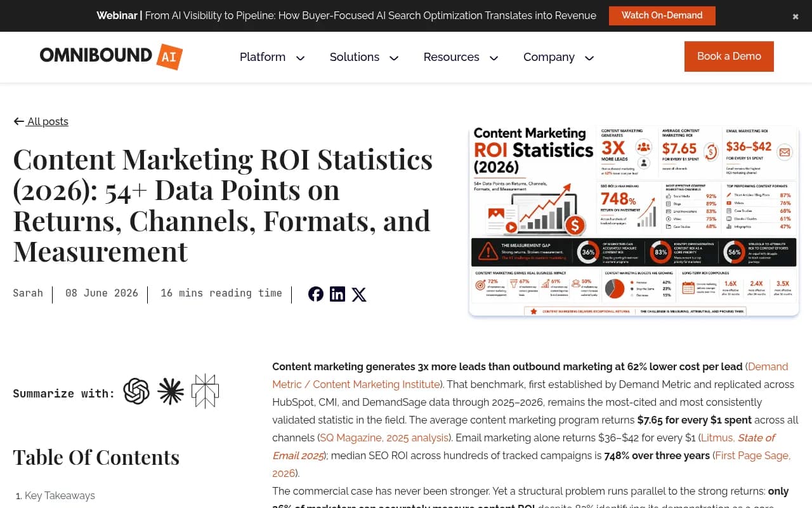Click the webinar banner headline text

click(346, 15)
